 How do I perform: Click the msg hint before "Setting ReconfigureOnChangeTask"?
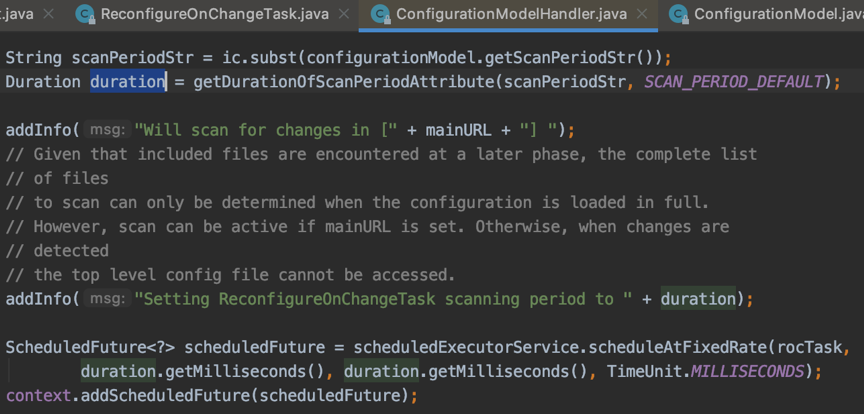108,299
